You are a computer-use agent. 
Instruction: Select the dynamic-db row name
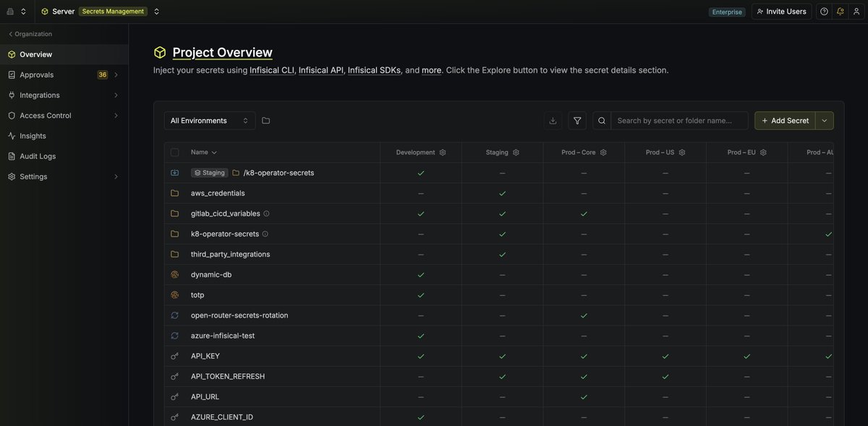point(211,275)
